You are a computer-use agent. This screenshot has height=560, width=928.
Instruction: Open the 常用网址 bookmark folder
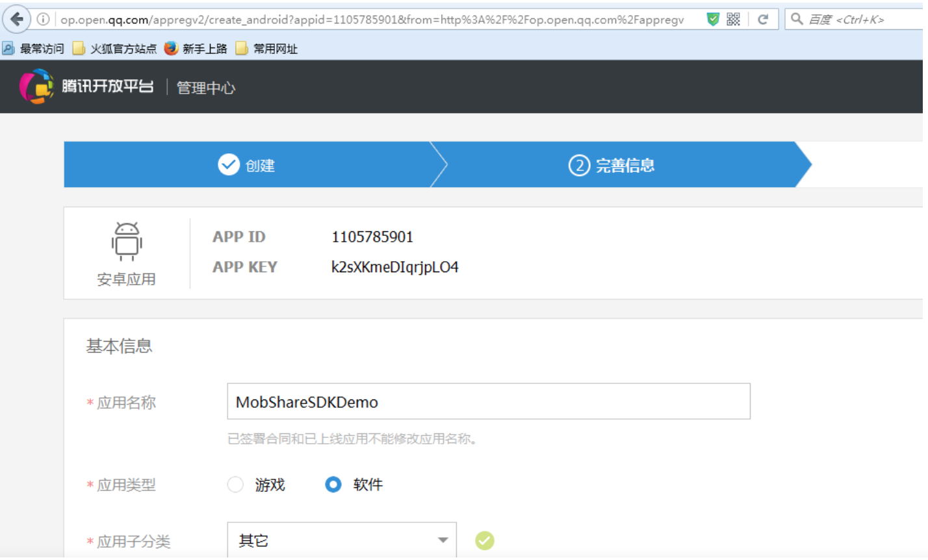[266, 49]
